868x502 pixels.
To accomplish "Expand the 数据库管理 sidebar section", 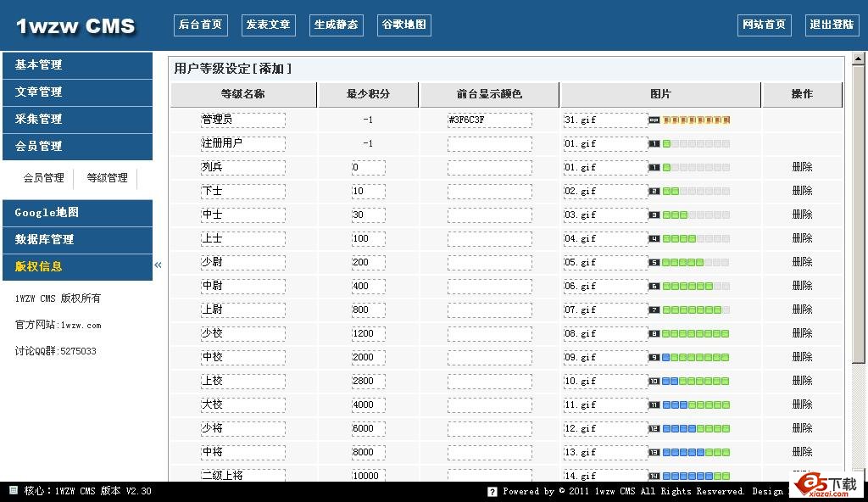I will pyautogui.click(x=77, y=240).
